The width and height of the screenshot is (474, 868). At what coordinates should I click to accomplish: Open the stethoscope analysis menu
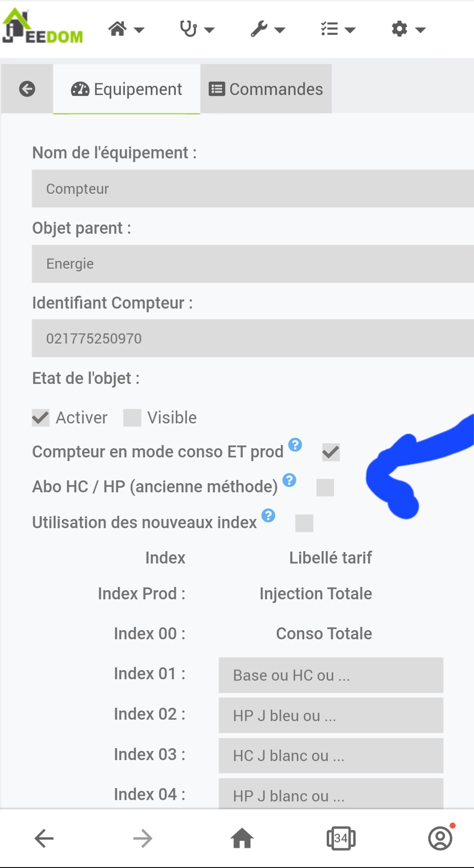197,29
